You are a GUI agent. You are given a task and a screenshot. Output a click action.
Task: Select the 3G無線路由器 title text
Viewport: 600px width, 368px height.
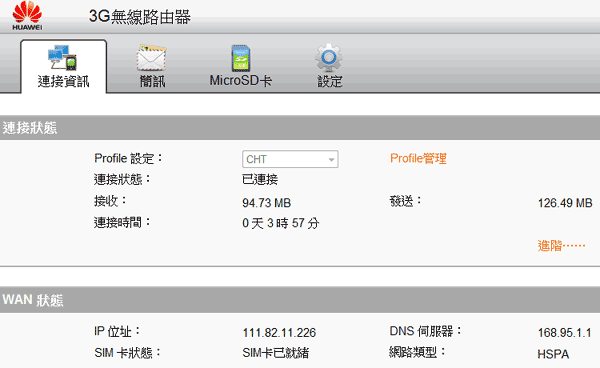pos(140,17)
